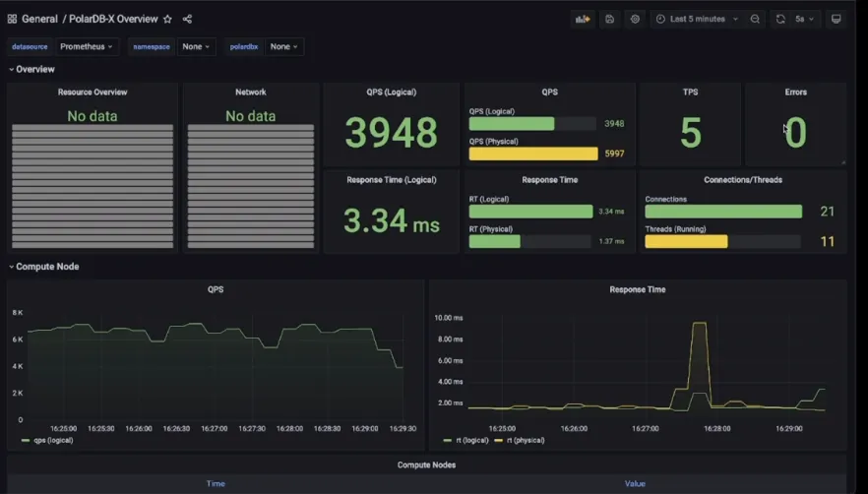Add a new panel to dashboard
This screenshot has height=494, width=868.
(x=583, y=19)
